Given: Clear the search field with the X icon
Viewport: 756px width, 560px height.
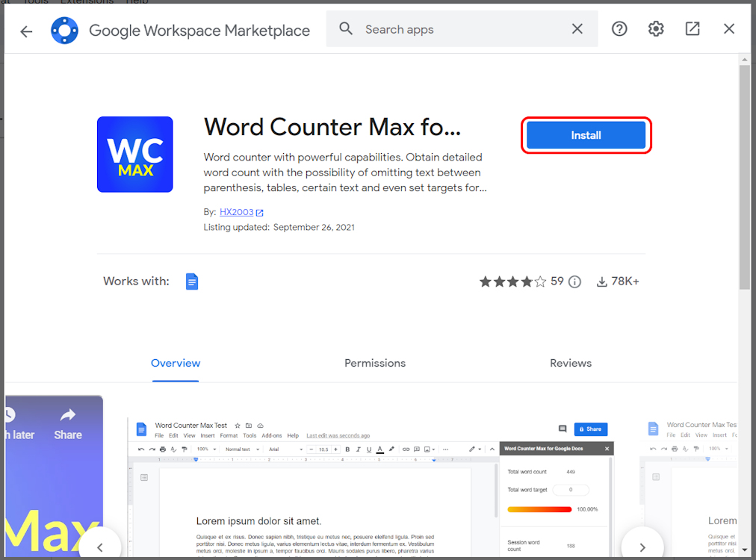Looking at the screenshot, I should click(x=577, y=28).
